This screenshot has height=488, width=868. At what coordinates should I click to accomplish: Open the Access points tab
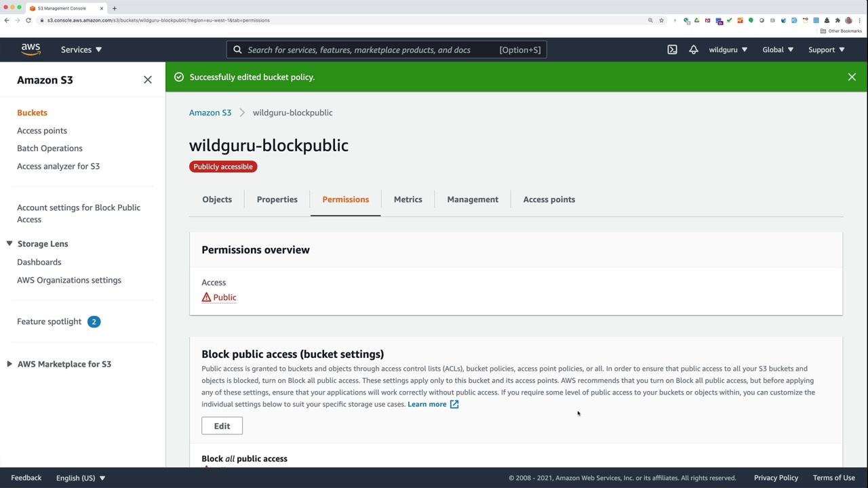click(x=549, y=199)
